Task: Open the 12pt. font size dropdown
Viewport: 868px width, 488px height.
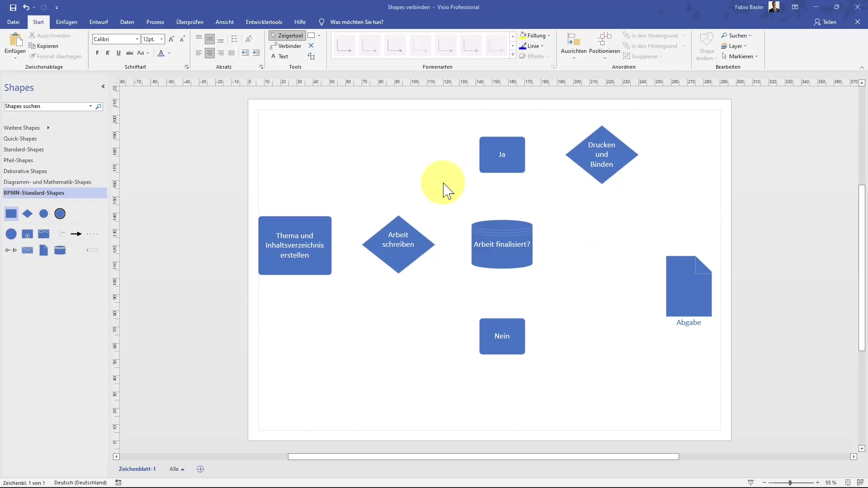Action: click(161, 39)
